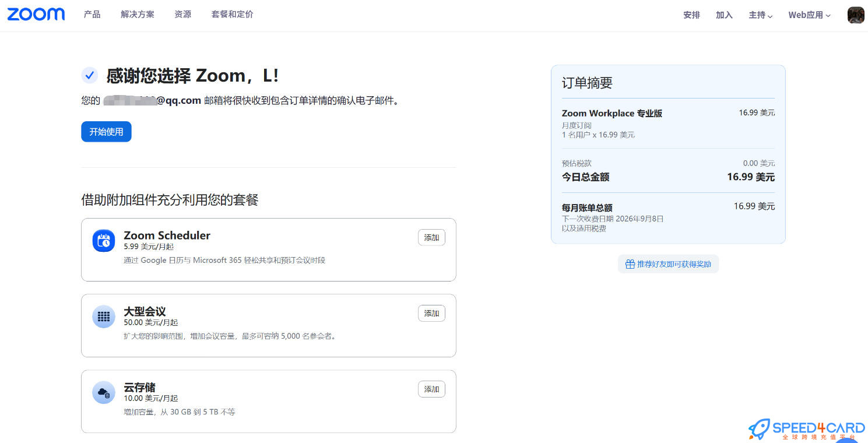Image resolution: width=868 pixels, height=443 pixels.
Task: Click the 10.00 美元/月起 price
Action: [150, 398]
